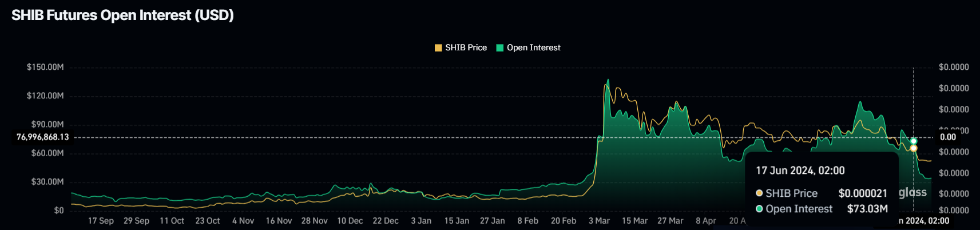
Task: Click the 4 Nov date label
Action: point(243,221)
